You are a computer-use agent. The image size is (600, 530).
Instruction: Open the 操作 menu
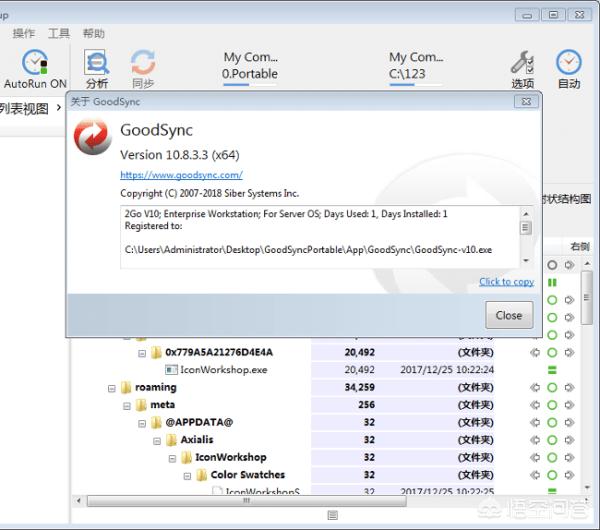[24, 33]
